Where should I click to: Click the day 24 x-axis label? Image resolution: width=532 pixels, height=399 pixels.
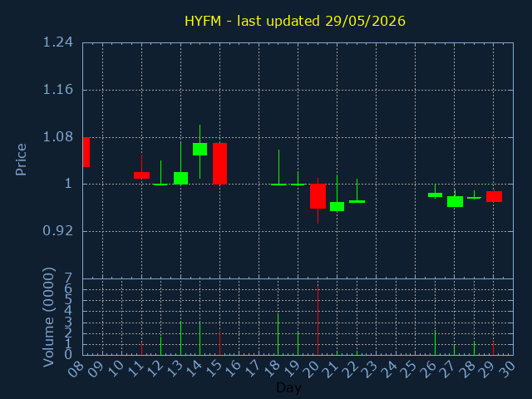coord(389,369)
